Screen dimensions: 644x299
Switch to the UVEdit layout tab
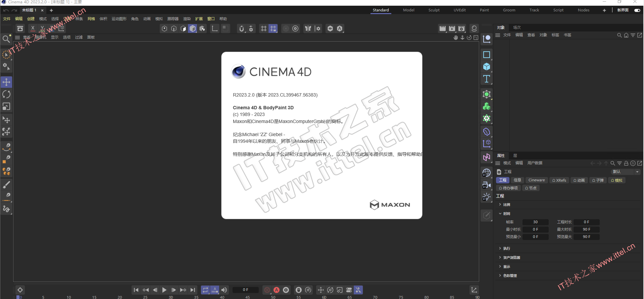[x=460, y=10]
